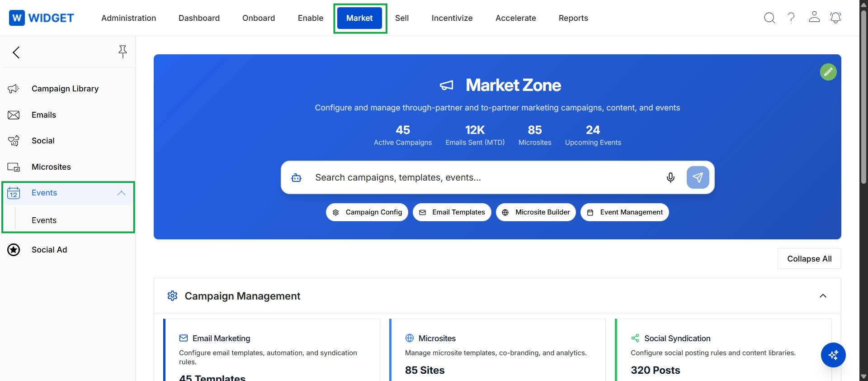Go to the Dashboard tab
The image size is (868, 381).
click(x=199, y=18)
